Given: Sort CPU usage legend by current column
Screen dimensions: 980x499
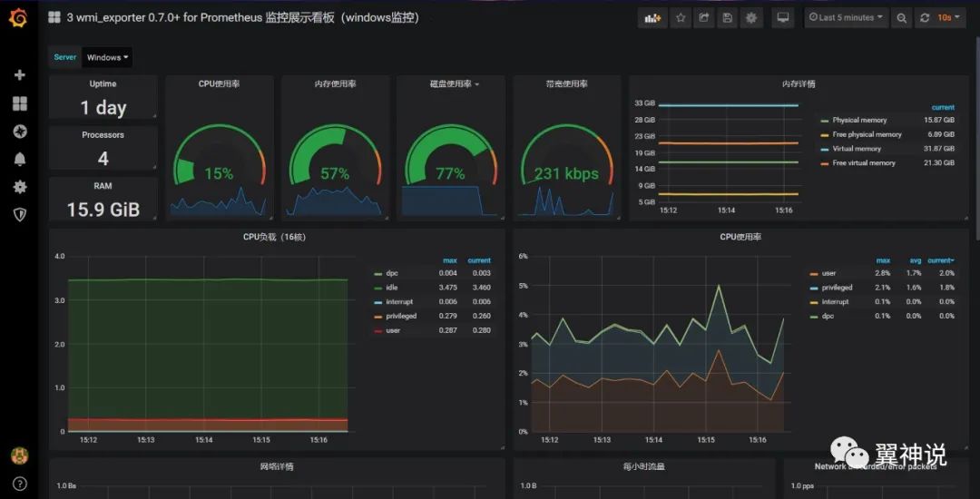Looking at the screenshot, I should 941,260.
